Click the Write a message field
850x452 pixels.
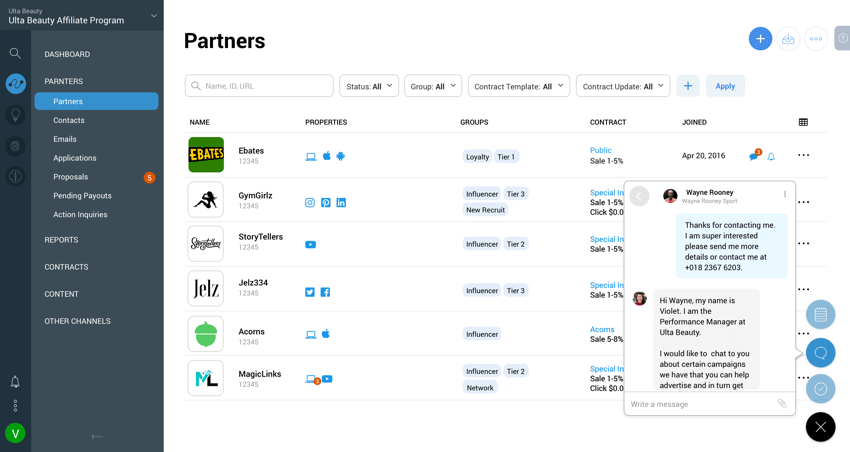tap(700, 404)
